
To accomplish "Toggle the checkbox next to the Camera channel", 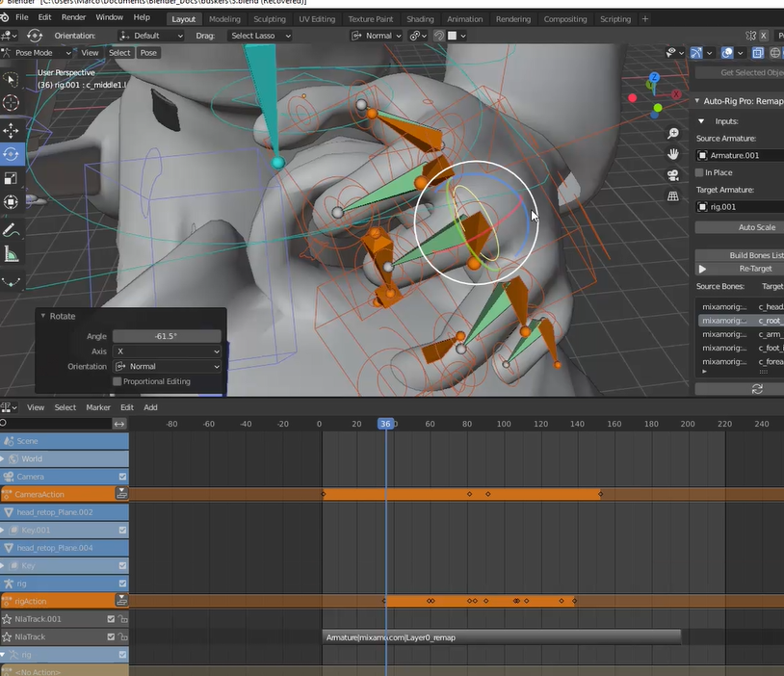I will pyautogui.click(x=120, y=476).
